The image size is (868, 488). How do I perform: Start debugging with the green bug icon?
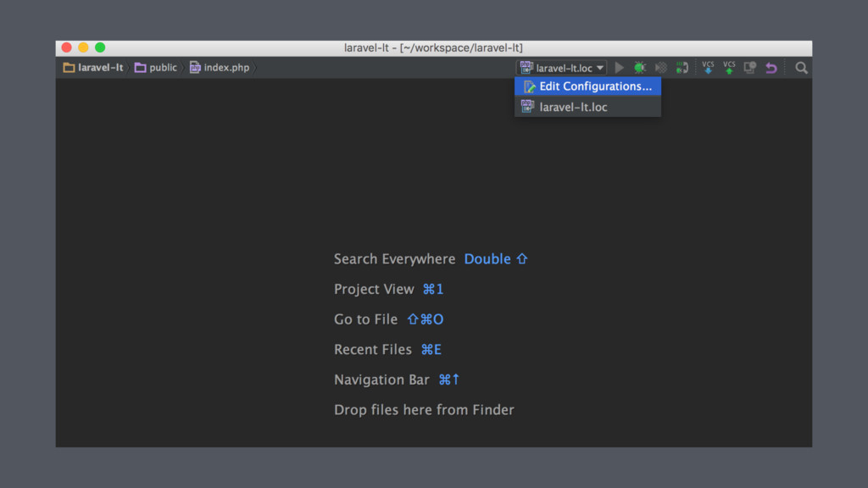640,68
